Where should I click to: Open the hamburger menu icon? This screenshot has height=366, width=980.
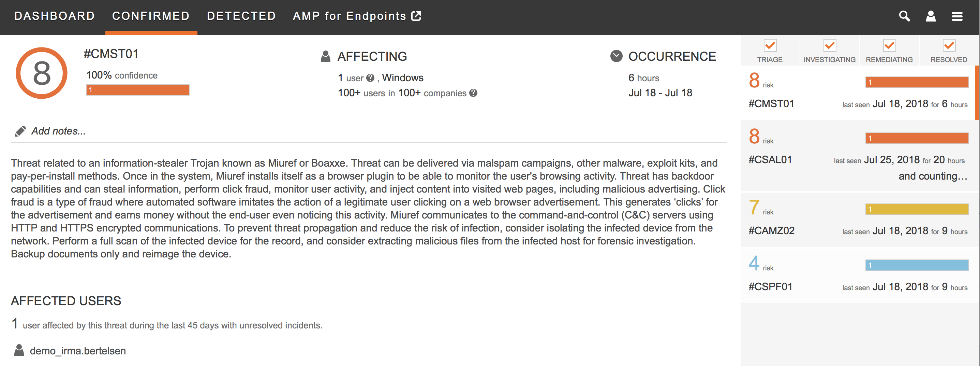[956, 16]
